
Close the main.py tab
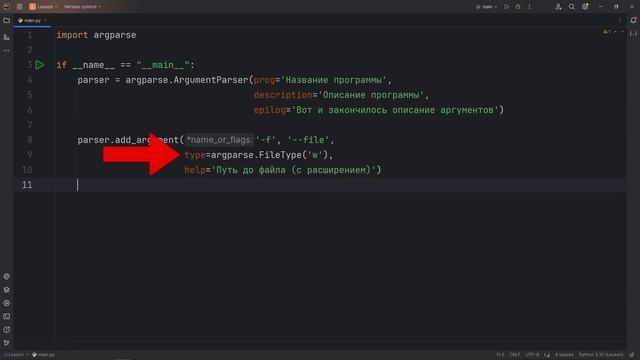click(x=45, y=20)
